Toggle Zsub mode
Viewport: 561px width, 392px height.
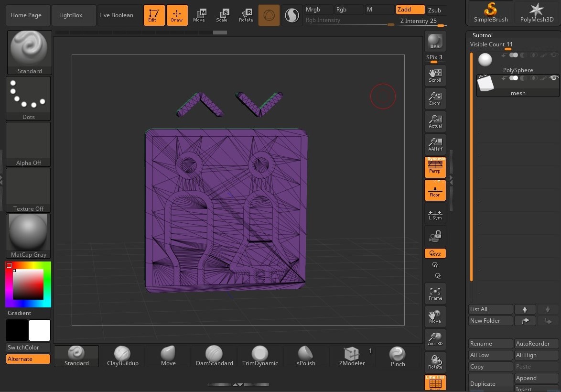tap(435, 10)
